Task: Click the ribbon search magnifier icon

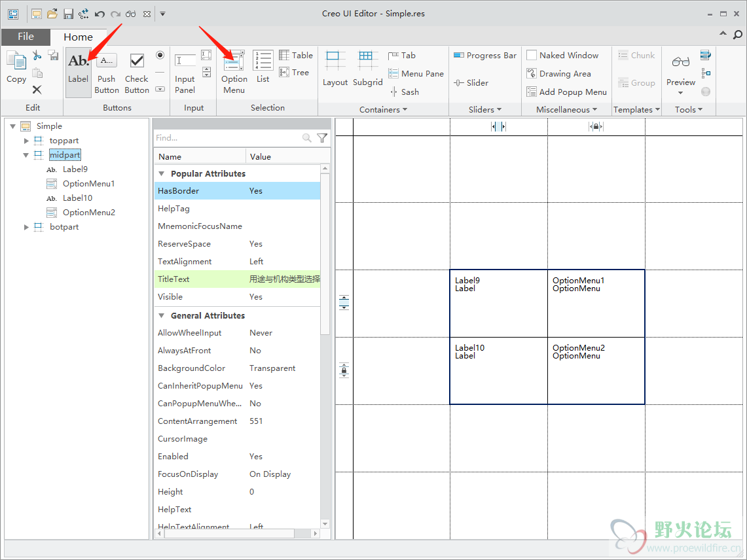Action: pyautogui.click(x=737, y=34)
